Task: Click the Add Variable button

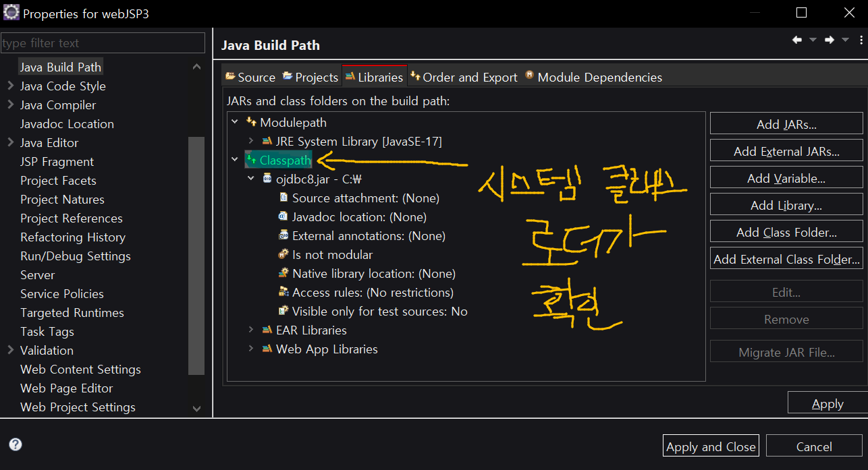Action: [786, 178]
